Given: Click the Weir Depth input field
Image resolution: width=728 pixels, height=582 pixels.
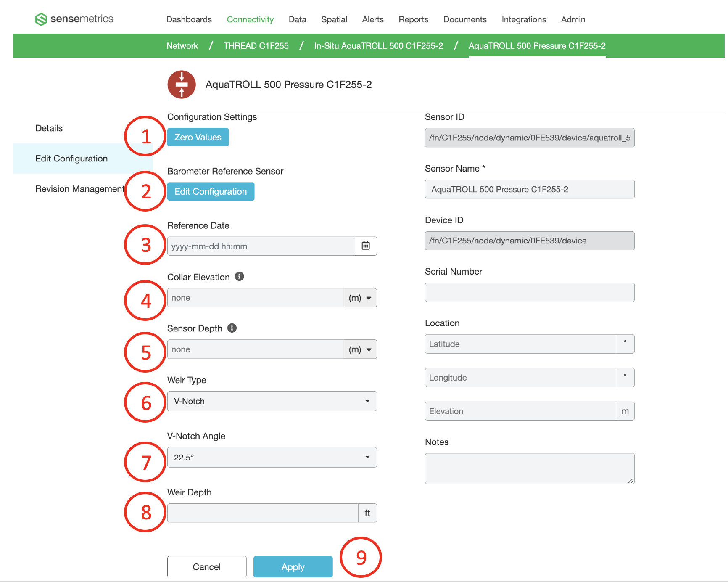Looking at the screenshot, I should point(263,513).
